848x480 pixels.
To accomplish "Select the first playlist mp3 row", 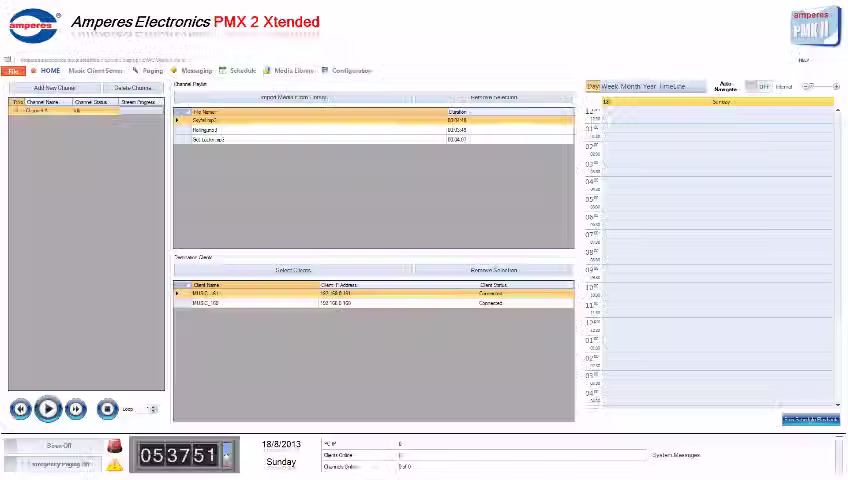I will pos(374,121).
